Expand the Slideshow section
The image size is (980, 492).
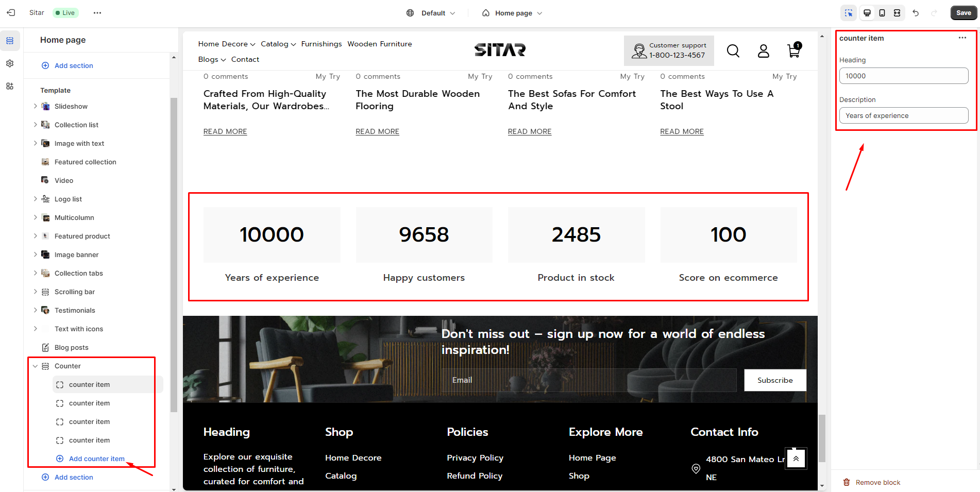click(x=35, y=106)
